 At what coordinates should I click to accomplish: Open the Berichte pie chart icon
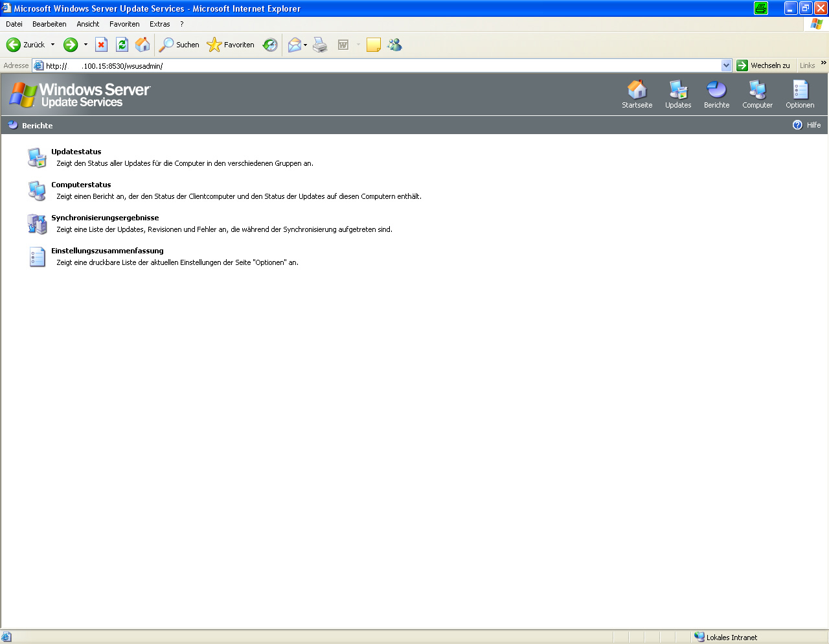(716, 94)
